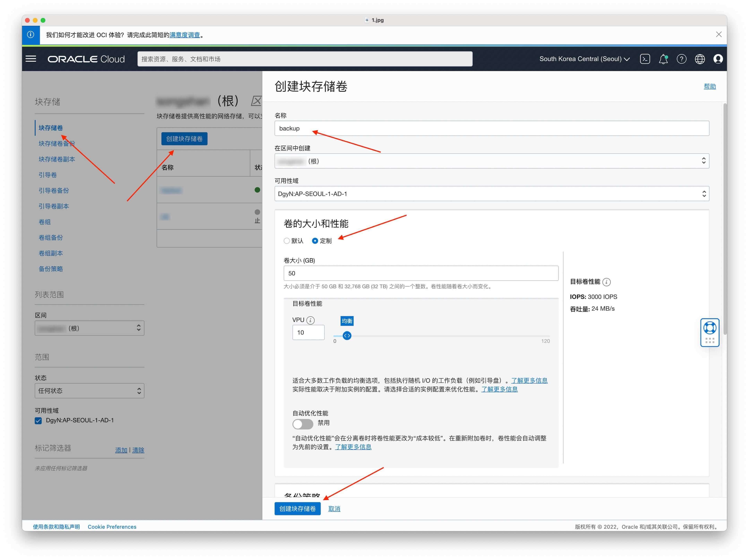Screen dimensions: 749x560
Task: Click the 目标卷性能 info icon
Action: click(607, 282)
